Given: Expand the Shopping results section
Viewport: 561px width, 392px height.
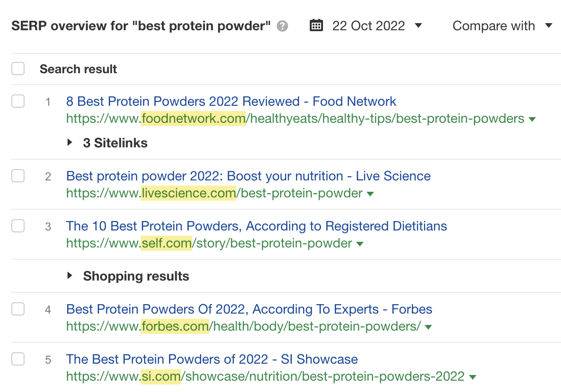Looking at the screenshot, I should pos(136,276).
